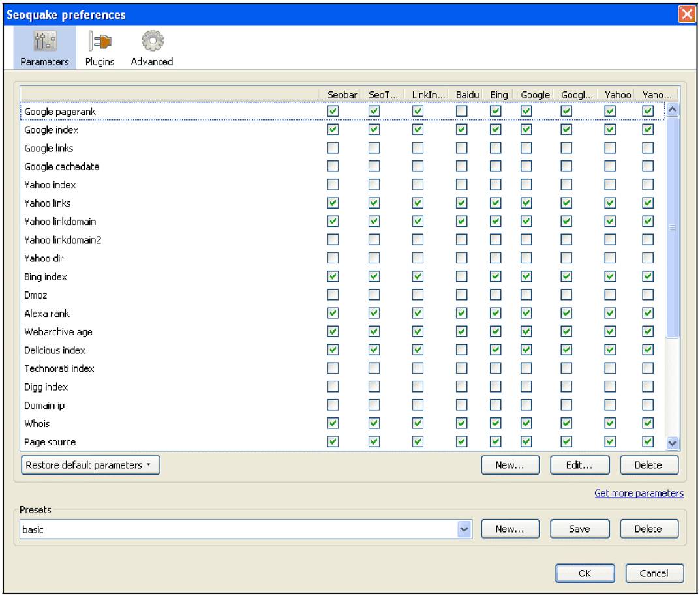Open Restore default parameters dropdown

click(91, 465)
